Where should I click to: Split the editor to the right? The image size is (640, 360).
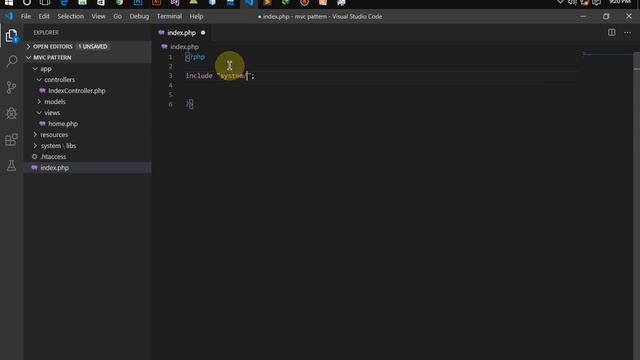(611, 32)
